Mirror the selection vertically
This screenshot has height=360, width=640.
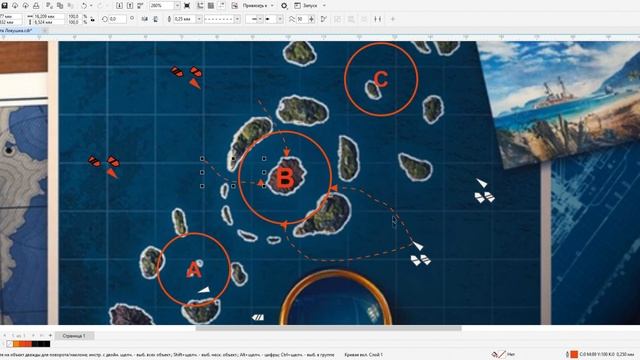tap(156, 19)
